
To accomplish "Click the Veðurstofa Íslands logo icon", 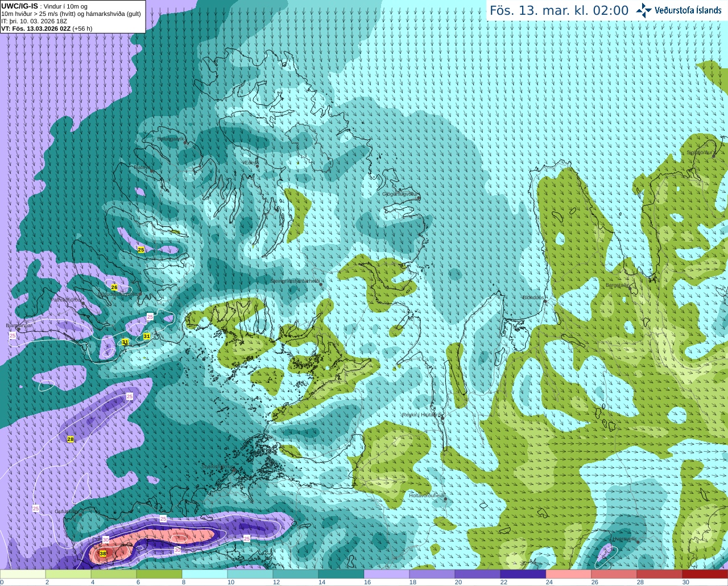I will tap(643, 10).
